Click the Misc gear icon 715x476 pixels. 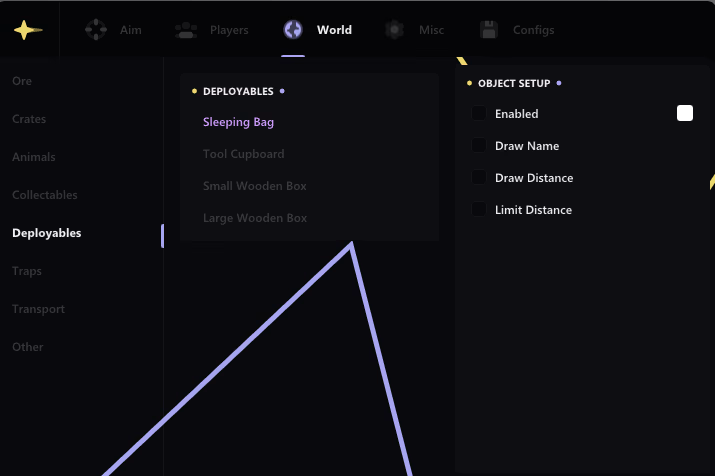click(394, 30)
